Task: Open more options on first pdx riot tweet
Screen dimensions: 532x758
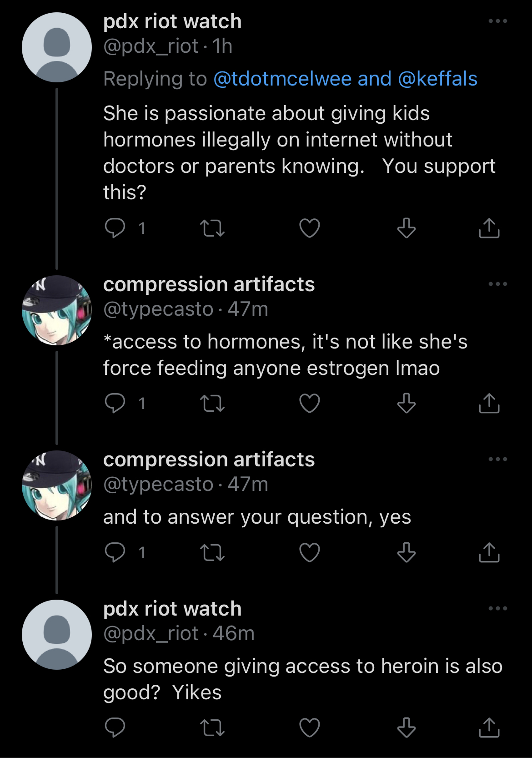Action: (497, 21)
